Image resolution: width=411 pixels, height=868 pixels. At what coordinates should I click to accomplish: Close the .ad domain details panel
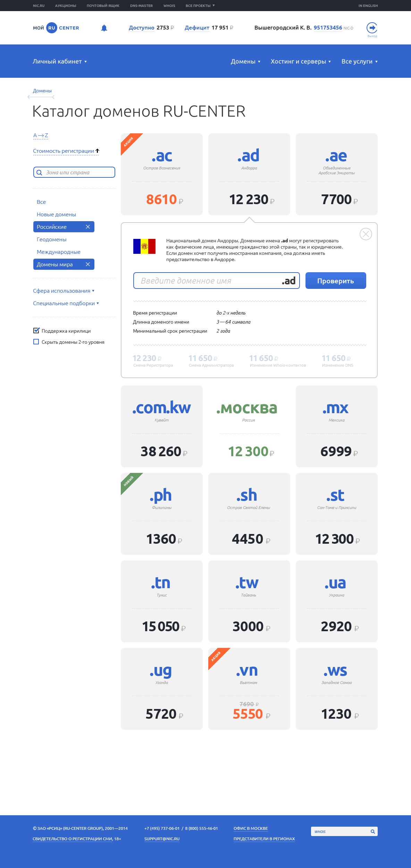point(366,234)
